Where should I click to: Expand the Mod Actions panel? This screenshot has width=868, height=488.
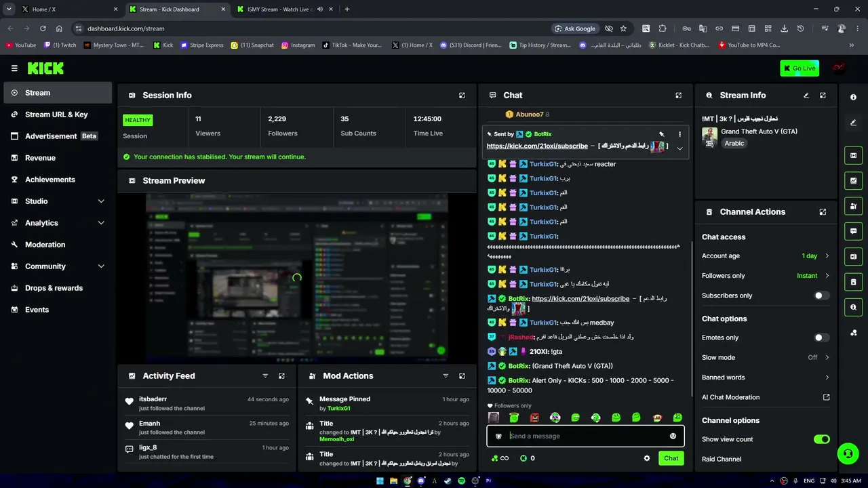(462, 376)
